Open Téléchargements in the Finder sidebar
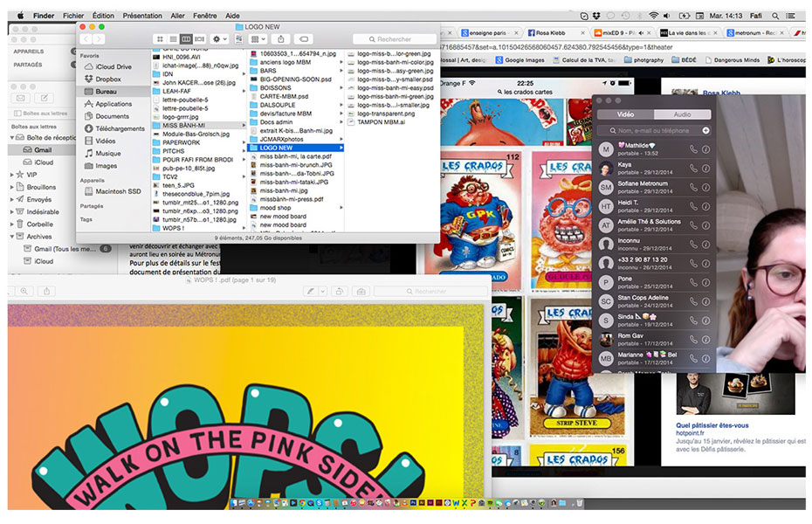 [x=114, y=129]
